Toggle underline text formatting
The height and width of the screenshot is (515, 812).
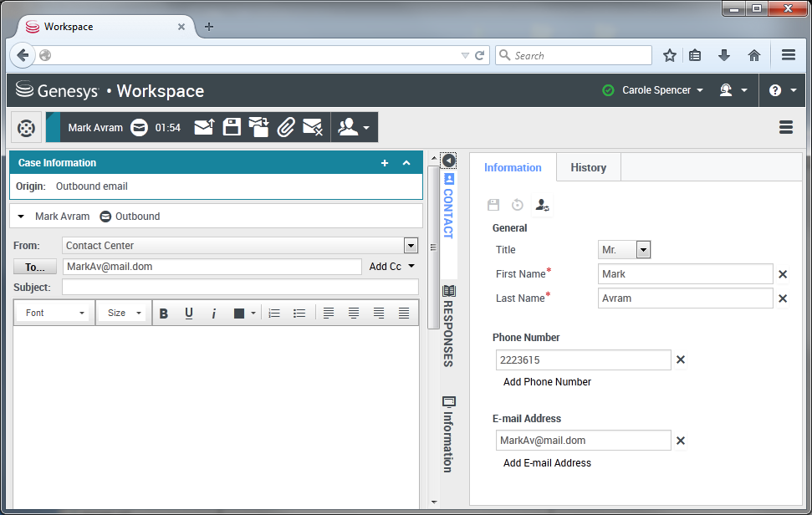click(x=189, y=314)
